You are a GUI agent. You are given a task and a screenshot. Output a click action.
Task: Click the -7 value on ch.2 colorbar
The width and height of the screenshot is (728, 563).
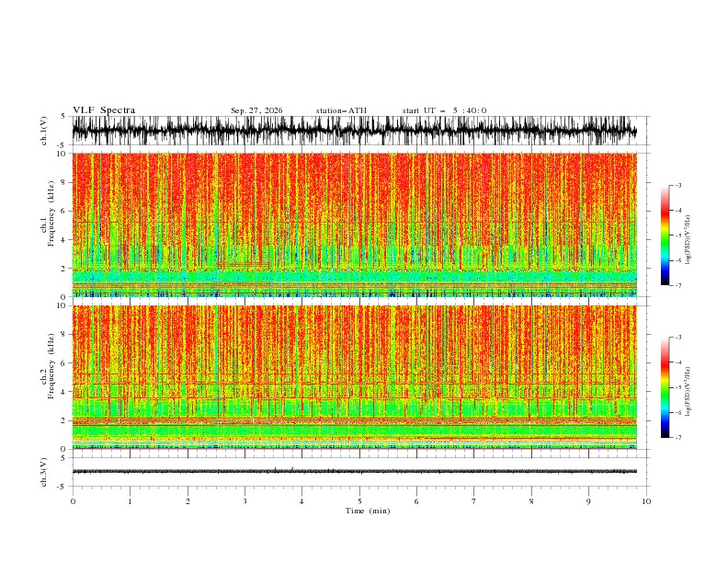677,438
